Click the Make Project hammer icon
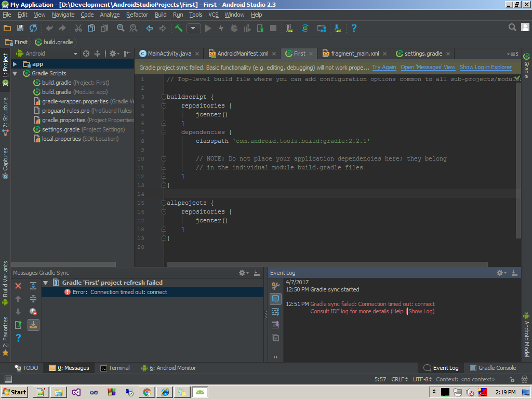Viewport: 532px width, 399px height. click(179, 28)
